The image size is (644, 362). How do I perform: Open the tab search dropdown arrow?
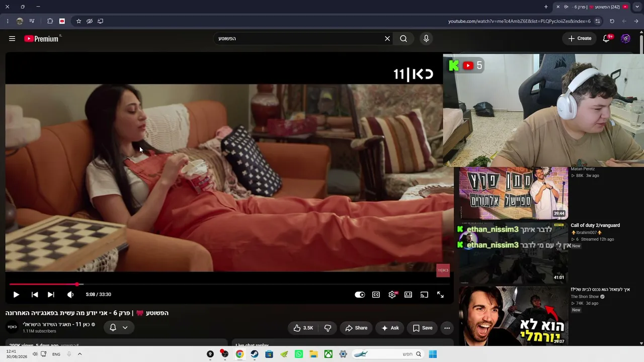[636, 7]
